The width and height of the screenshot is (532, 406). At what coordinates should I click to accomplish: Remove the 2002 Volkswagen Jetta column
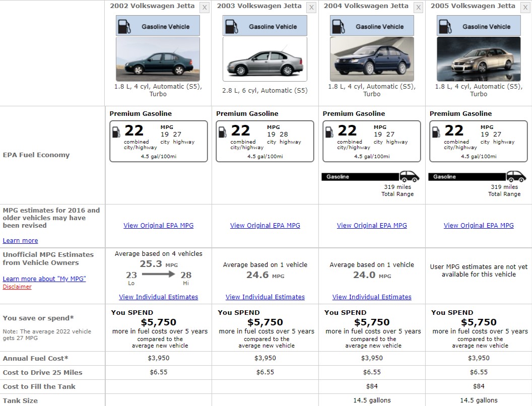(x=204, y=8)
